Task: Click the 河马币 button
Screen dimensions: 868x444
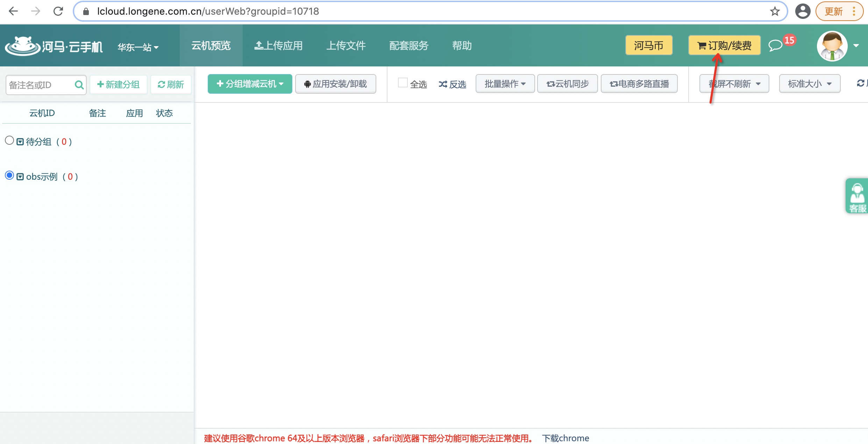Action: [x=649, y=45]
